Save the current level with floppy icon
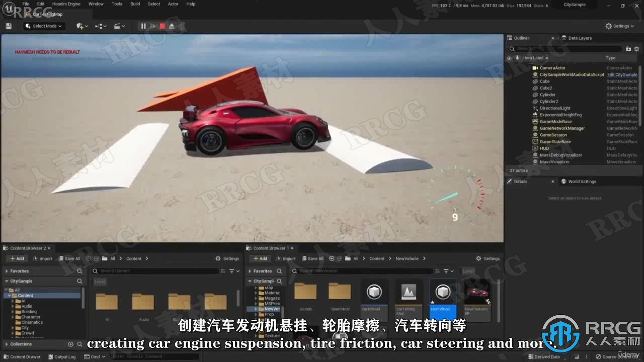 coord(9,26)
